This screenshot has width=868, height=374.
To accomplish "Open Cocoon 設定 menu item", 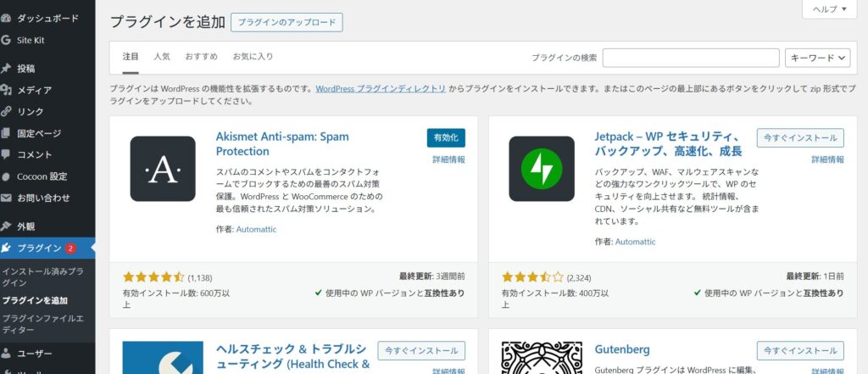I will click(47, 176).
